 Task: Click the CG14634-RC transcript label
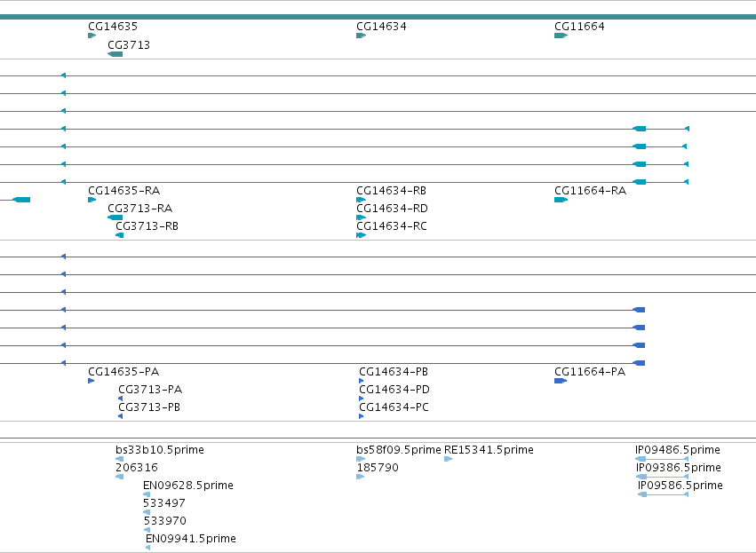pyautogui.click(x=392, y=226)
